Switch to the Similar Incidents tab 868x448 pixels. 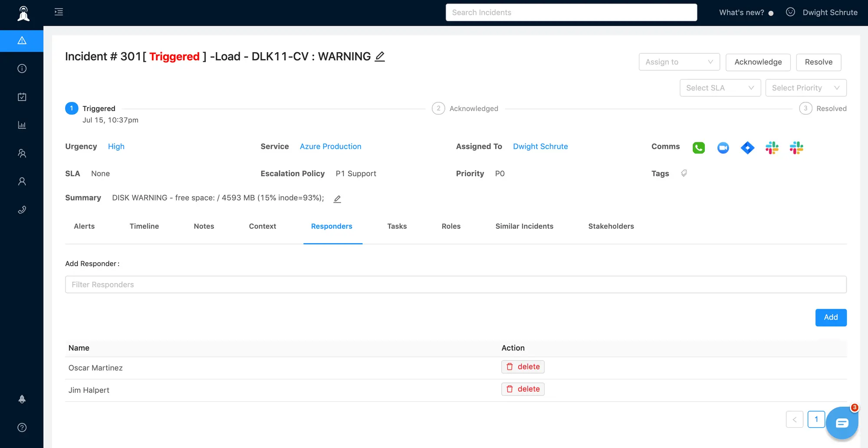click(524, 226)
